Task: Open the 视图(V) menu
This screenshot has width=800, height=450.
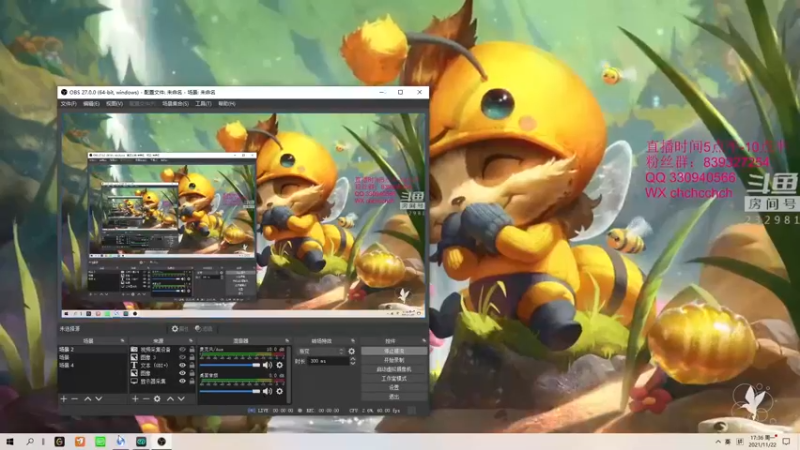Action: click(x=114, y=104)
